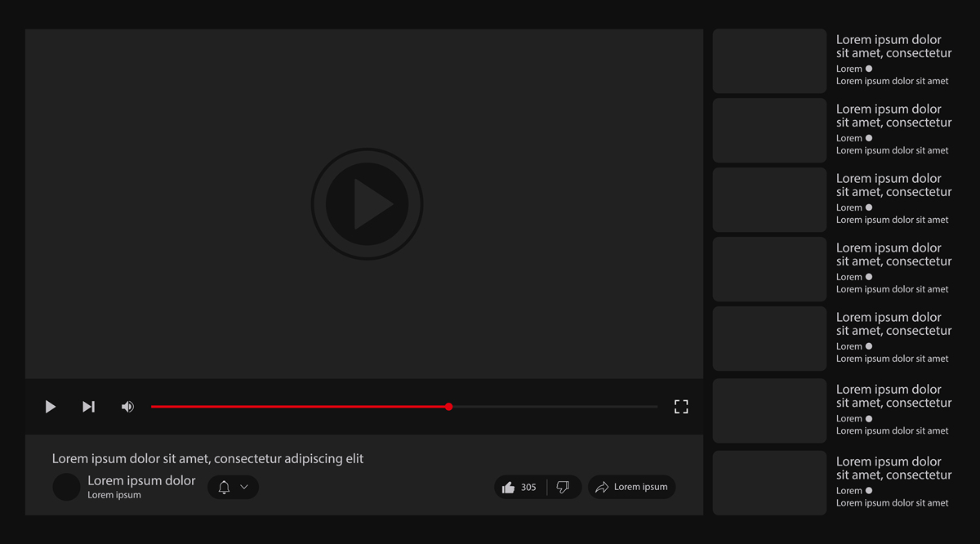This screenshot has height=544, width=980.
Task: Dislike the video with thumbs down
Action: (x=563, y=488)
